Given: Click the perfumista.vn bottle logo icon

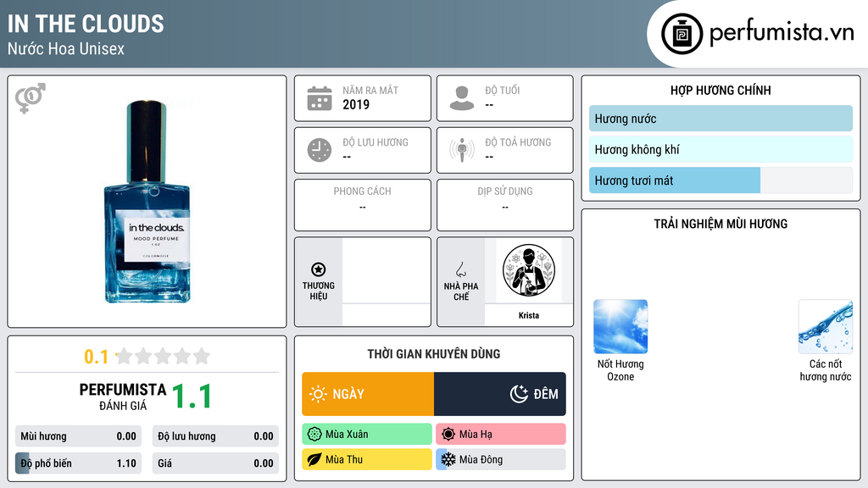Looking at the screenshot, I should coord(682,34).
